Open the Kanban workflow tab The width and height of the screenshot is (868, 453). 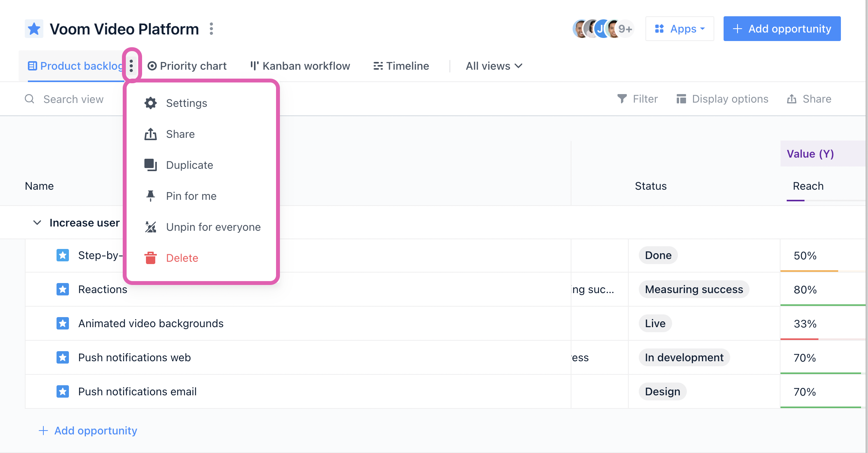pos(300,66)
